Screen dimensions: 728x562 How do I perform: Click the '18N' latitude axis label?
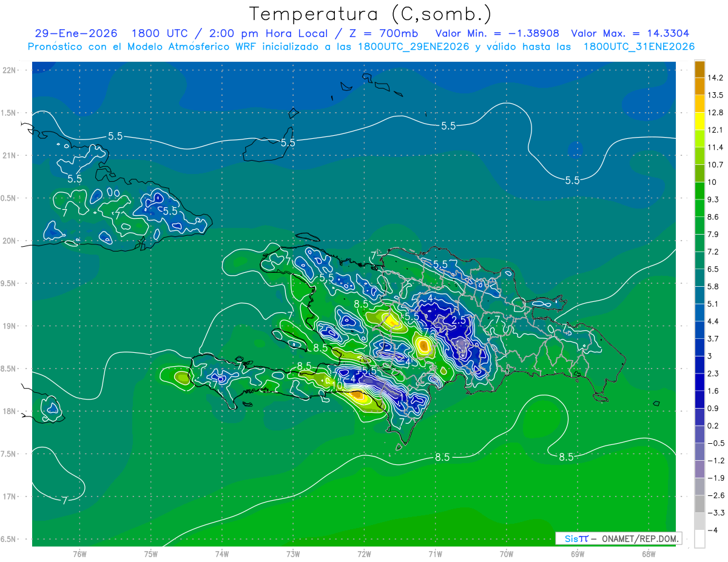(x=10, y=411)
